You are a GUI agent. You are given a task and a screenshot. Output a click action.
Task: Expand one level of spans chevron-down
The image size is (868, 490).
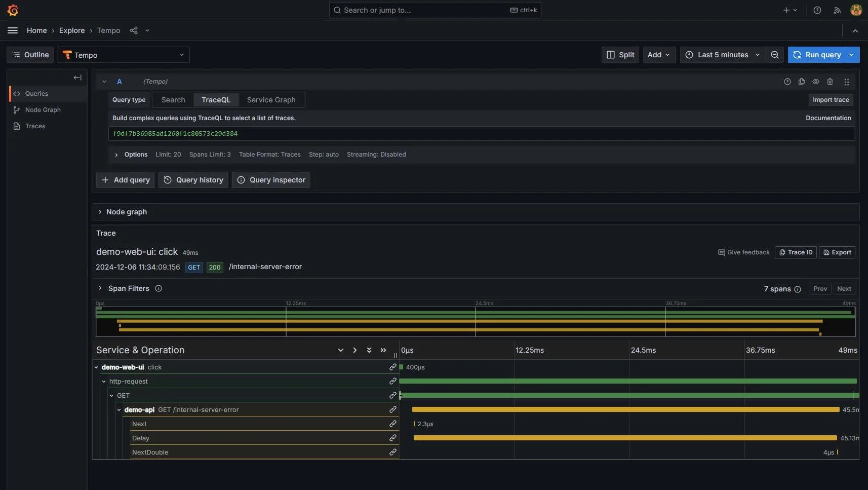341,350
